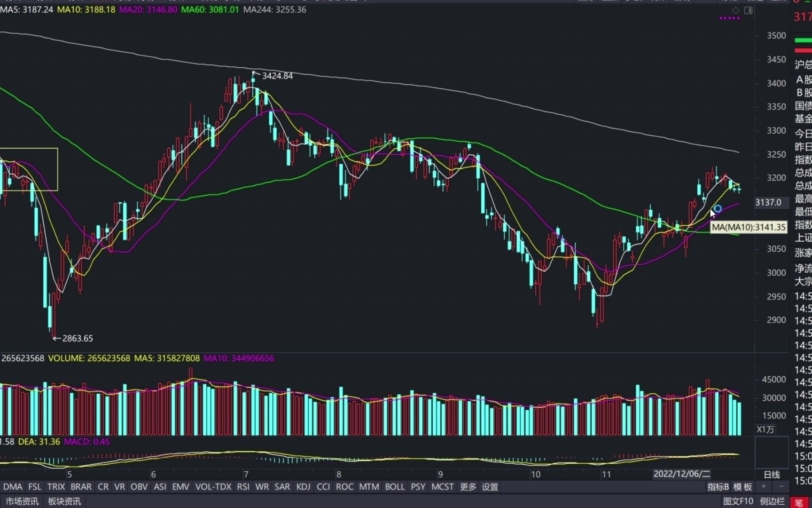Click the 2022/12/06 date label
This screenshot has height=508, width=812.
[682, 474]
